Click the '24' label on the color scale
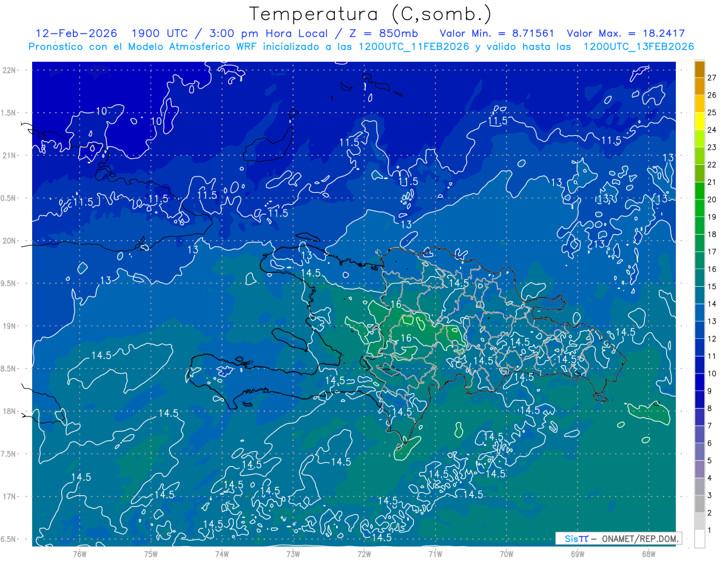728x562 pixels. pos(712,130)
